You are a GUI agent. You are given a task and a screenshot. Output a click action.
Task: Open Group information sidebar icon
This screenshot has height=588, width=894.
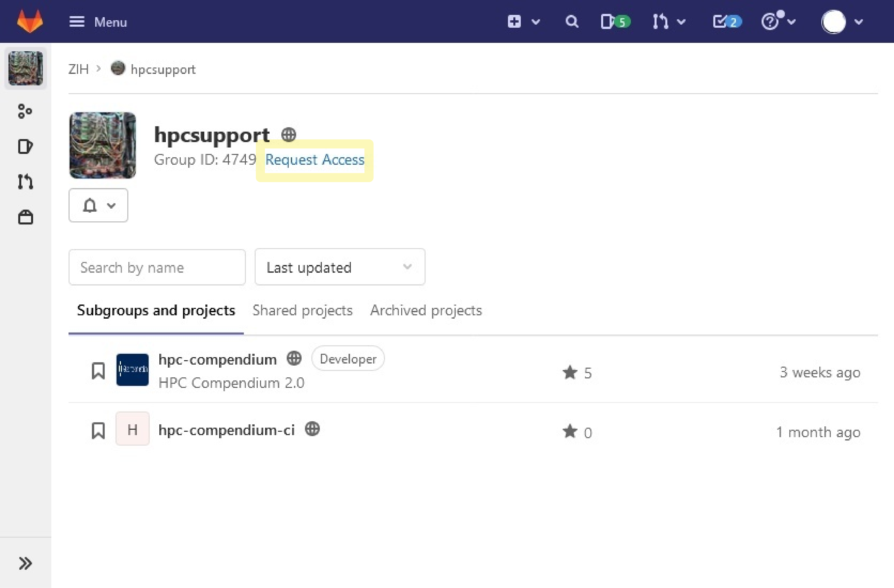(x=25, y=111)
